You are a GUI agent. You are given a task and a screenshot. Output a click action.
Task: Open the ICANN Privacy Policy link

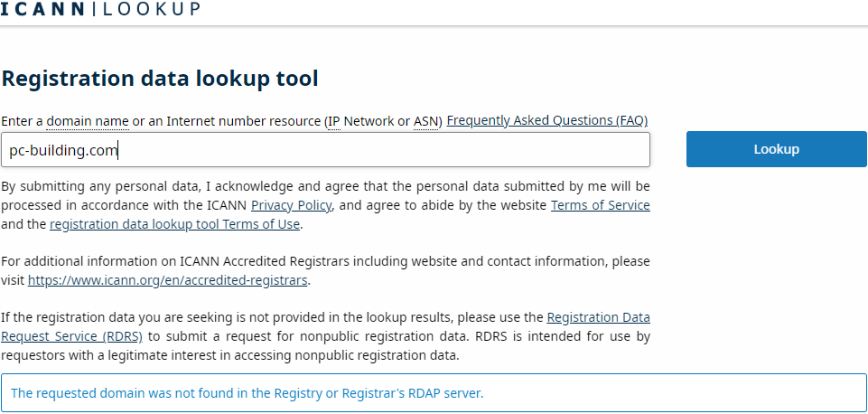tap(291, 205)
